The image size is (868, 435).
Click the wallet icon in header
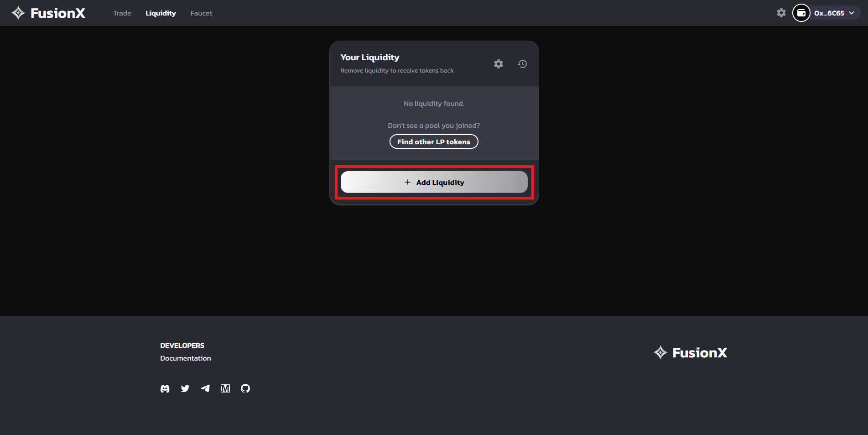[801, 13]
